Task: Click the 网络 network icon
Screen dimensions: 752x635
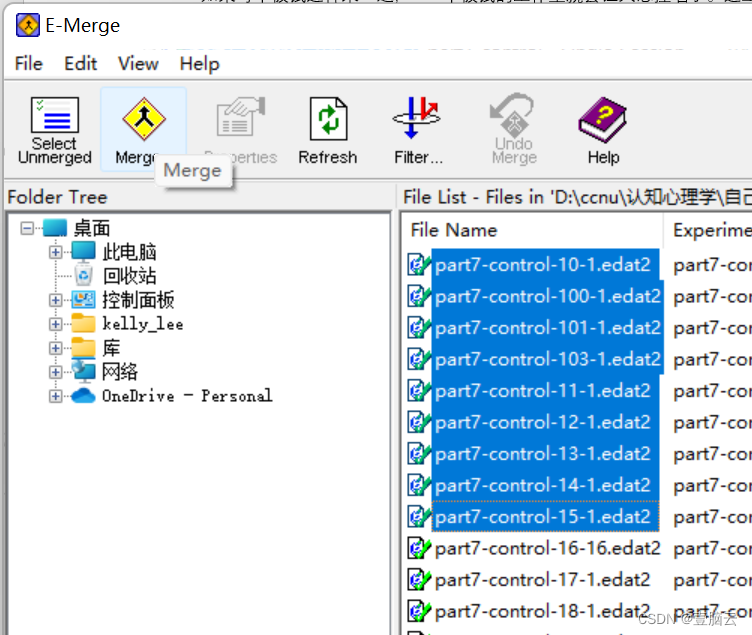Action: [x=83, y=371]
